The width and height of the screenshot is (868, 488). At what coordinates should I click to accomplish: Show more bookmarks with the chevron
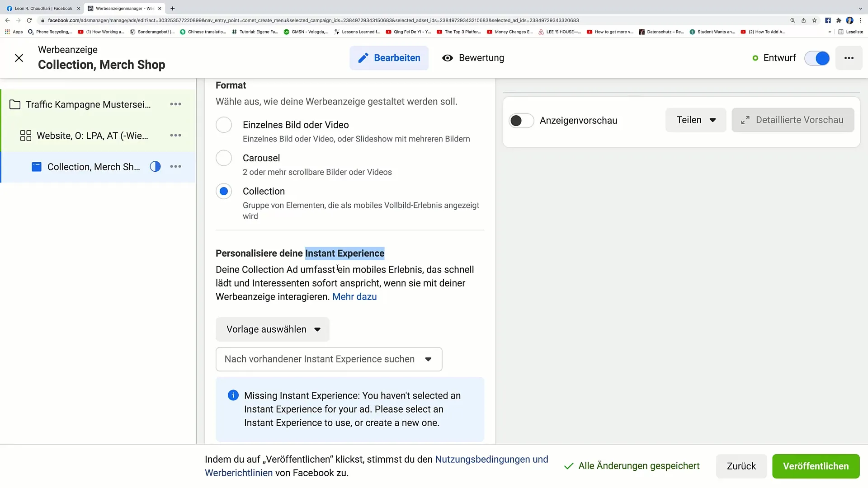[830, 32]
